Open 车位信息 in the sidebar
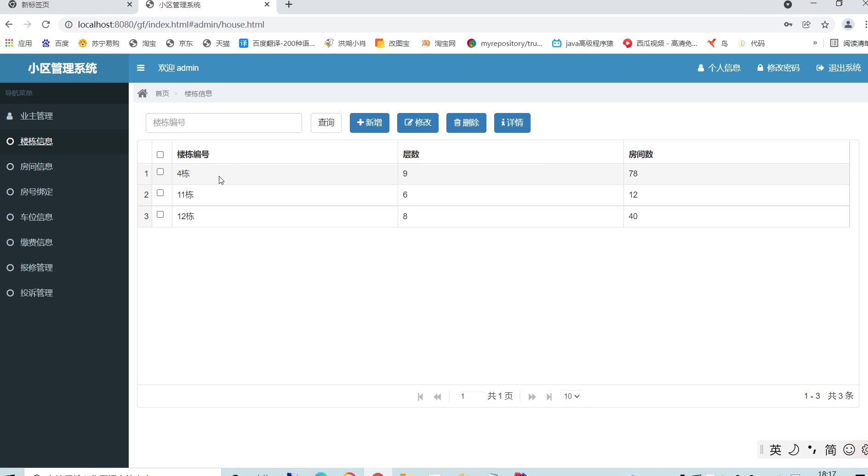 (x=64, y=217)
